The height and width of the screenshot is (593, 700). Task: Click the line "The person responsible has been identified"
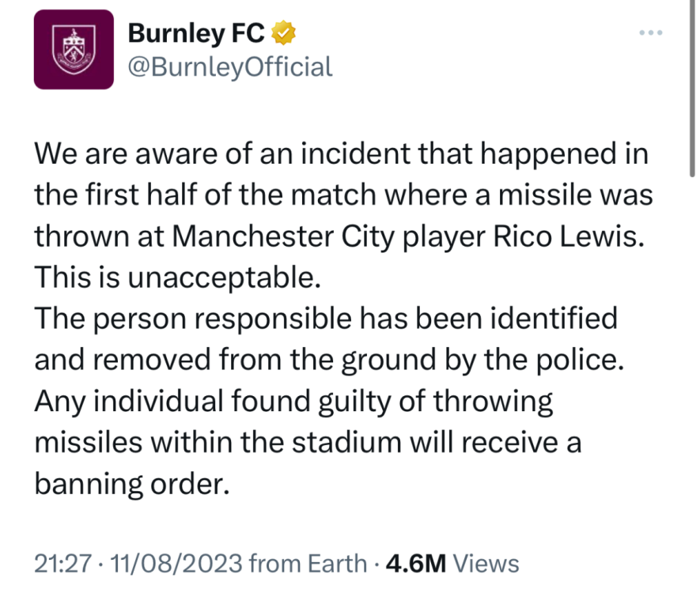pos(325,319)
